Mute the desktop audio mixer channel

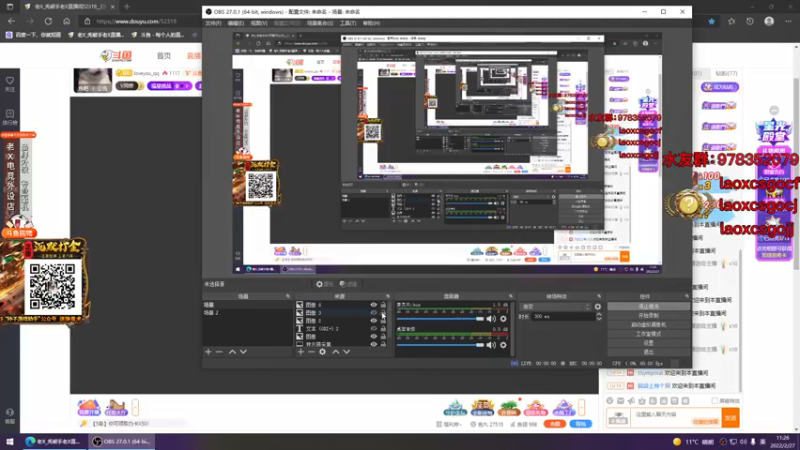coord(491,345)
